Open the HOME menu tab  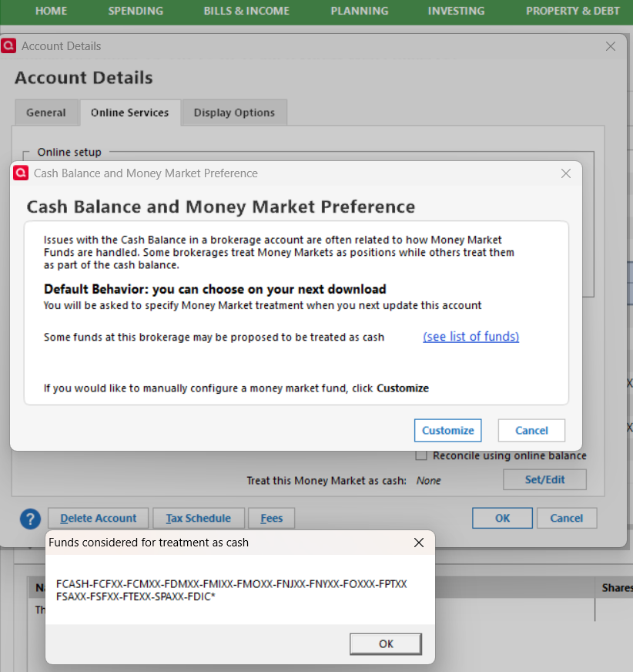(51, 11)
